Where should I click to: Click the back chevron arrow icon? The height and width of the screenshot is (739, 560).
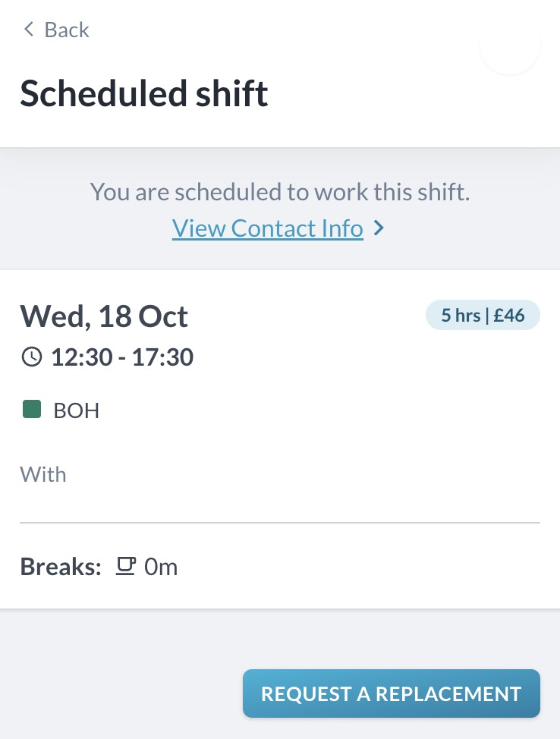(29, 30)
